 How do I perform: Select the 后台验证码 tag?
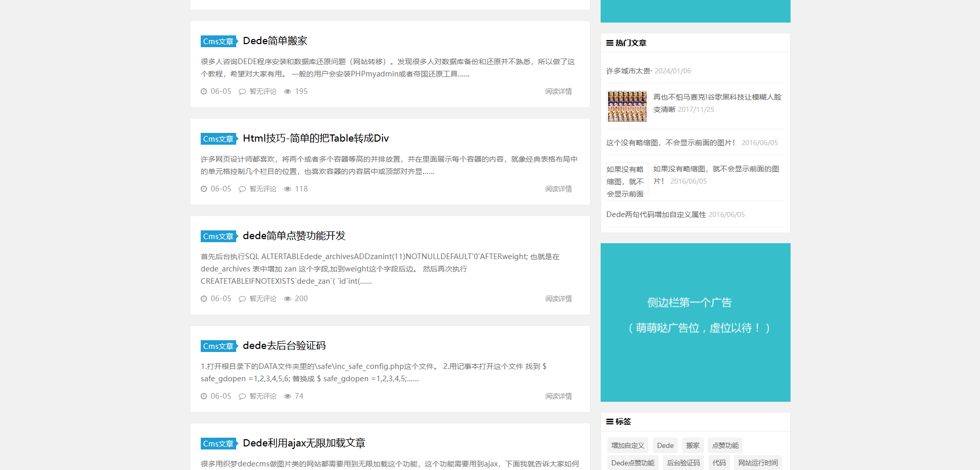pos(683,463)
